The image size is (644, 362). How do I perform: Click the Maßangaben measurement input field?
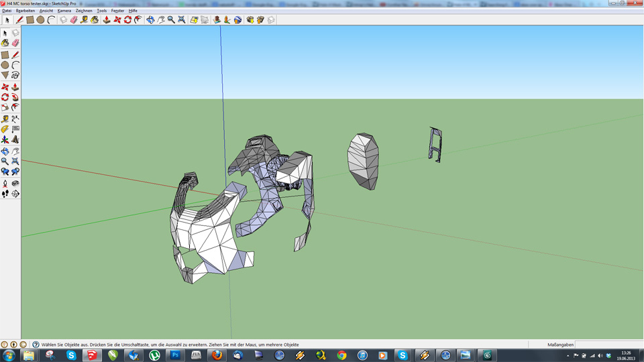click(x=608, y=345)
